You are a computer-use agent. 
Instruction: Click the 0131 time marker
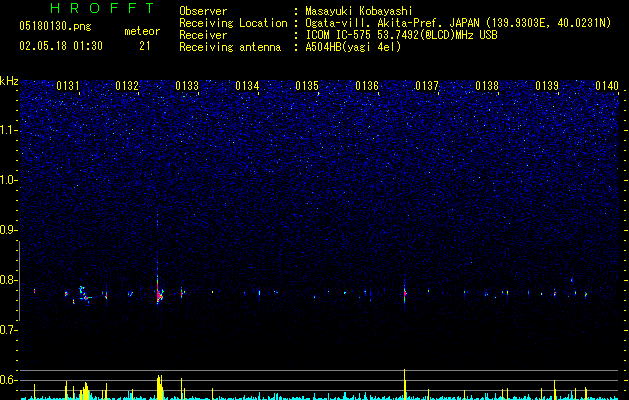tap(68, 86)
